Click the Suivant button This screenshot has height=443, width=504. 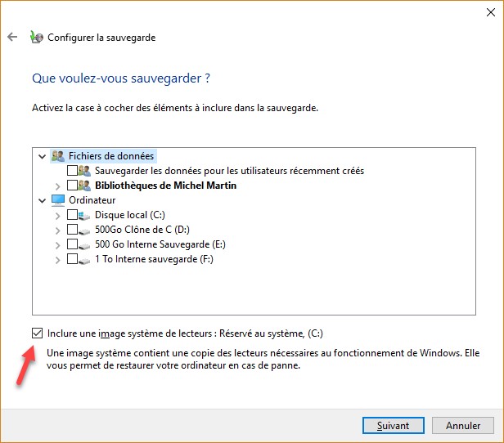tap(394, 426)
